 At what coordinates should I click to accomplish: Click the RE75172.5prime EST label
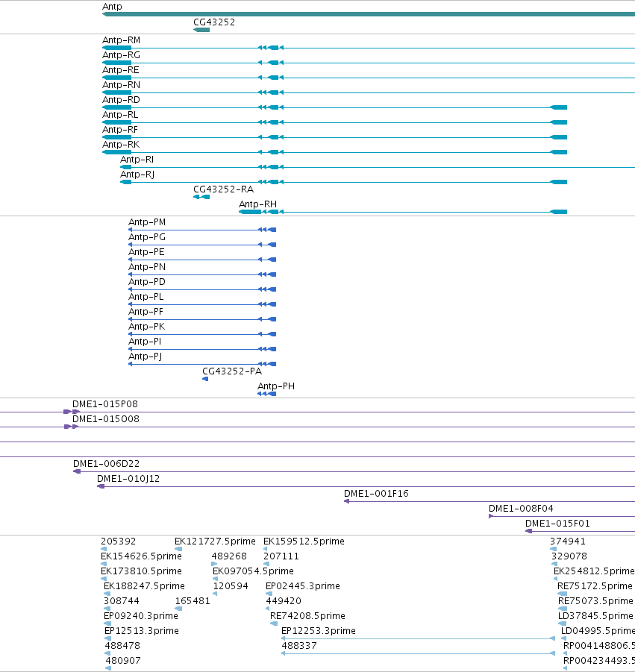(x=595, y=586)
